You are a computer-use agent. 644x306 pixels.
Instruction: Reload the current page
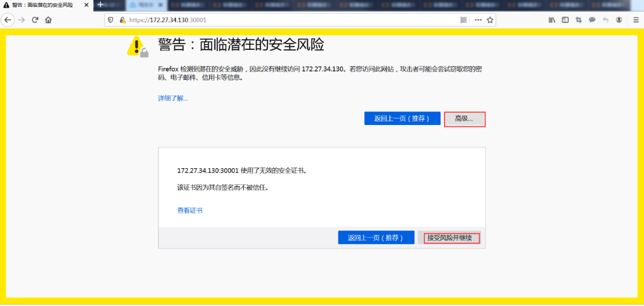coord(35,20)
